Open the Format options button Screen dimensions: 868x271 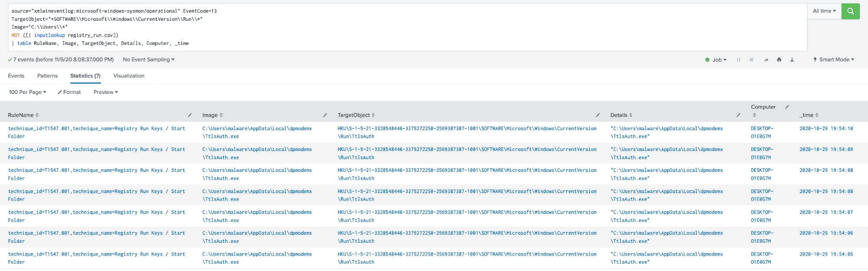[69, 92]
